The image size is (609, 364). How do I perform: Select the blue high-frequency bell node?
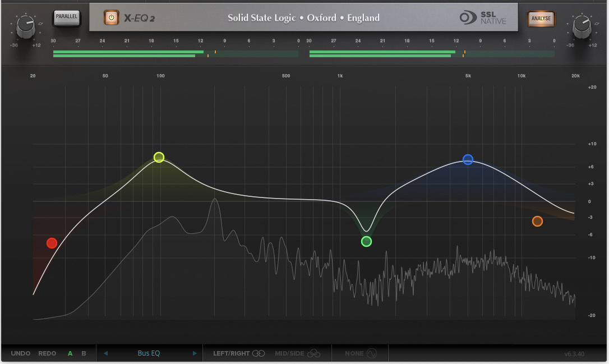tap(468, 160)
